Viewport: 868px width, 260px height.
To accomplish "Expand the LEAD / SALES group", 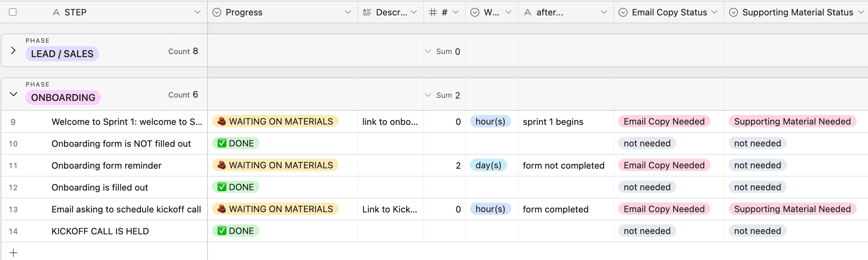I will 13,51.
